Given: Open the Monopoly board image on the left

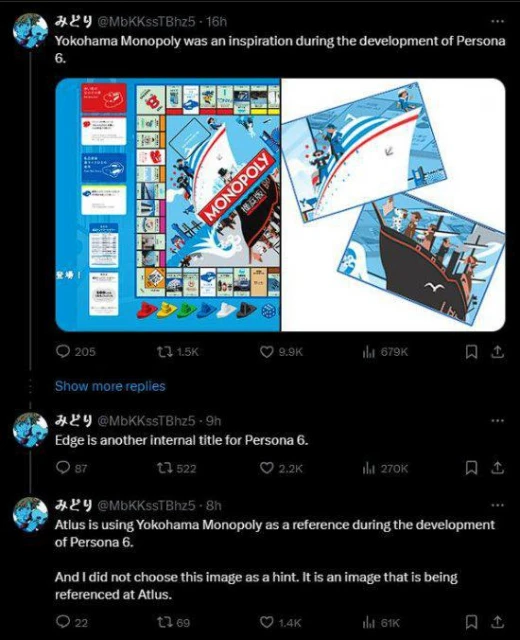Looking at the screenshot, I should [168, 204].
